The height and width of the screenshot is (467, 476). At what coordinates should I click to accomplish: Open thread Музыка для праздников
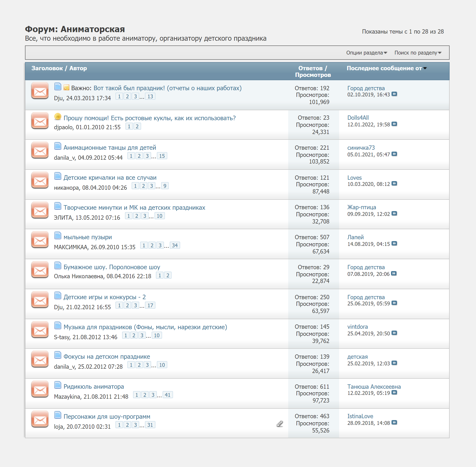pos(145,327)
